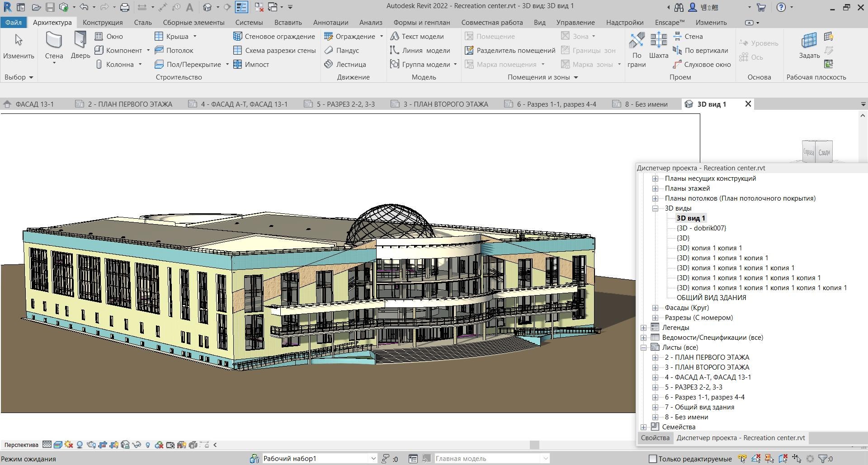The height and width of the screenshot is (465, 868).
Task: Expand the Планы этажей node
Action: point(655,188)
